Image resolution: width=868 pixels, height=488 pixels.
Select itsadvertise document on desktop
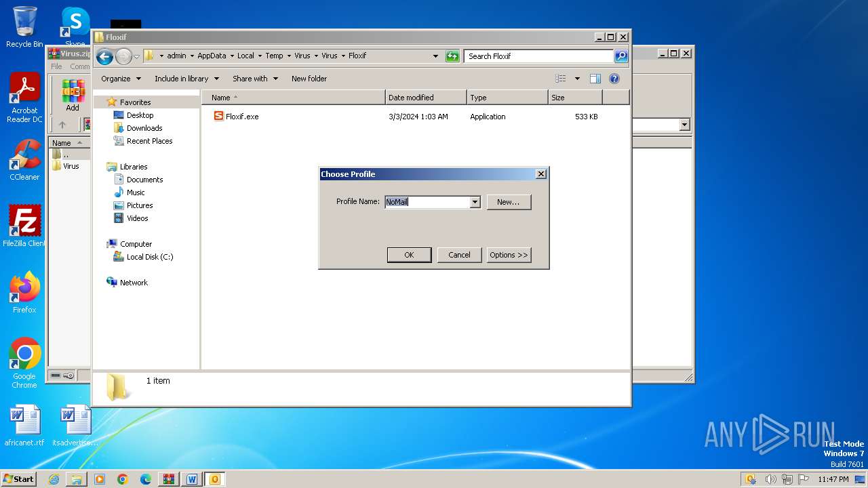click(75, 426)
